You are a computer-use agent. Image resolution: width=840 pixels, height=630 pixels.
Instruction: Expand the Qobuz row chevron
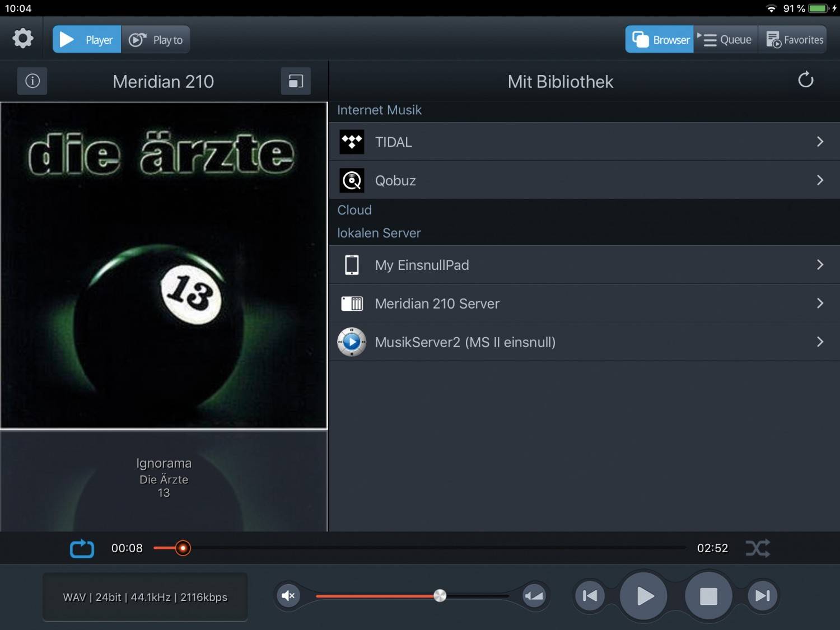[x=820, y=180]
